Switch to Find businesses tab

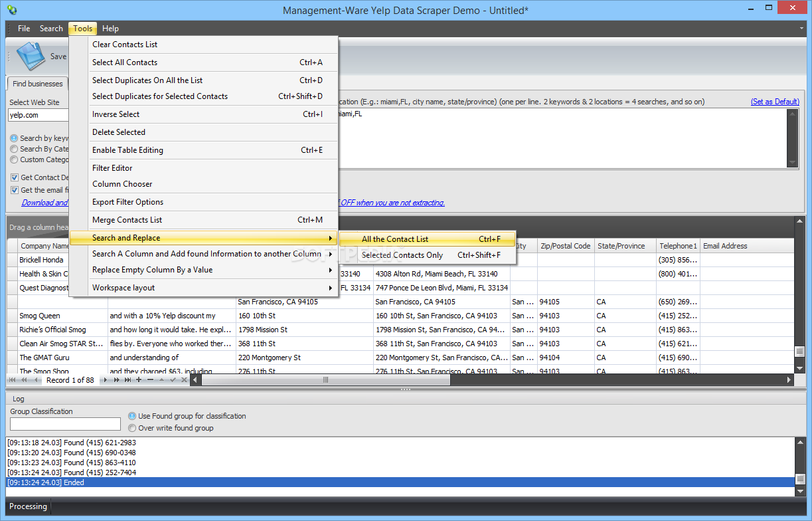(38, 84)
